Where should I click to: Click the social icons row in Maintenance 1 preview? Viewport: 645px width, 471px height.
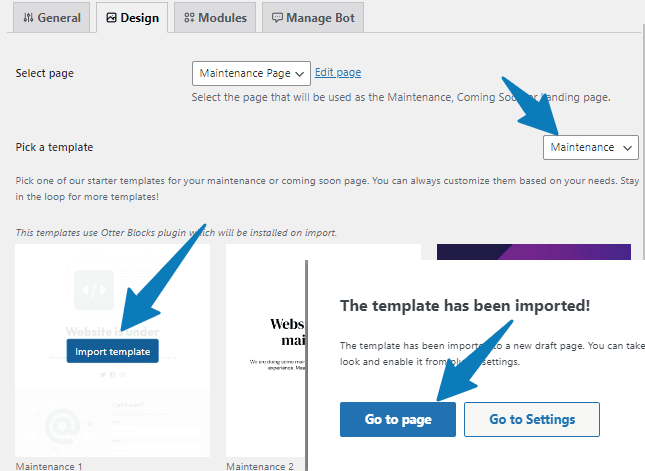click(113, 374)
